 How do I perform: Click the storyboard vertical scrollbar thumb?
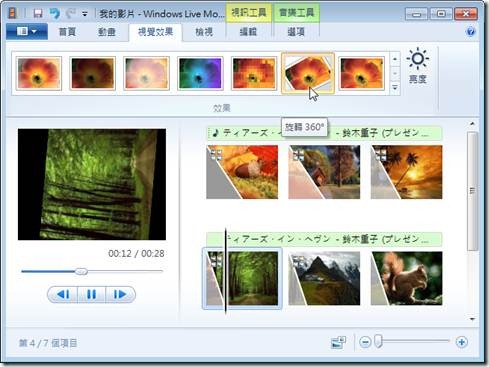coord(472,191)
